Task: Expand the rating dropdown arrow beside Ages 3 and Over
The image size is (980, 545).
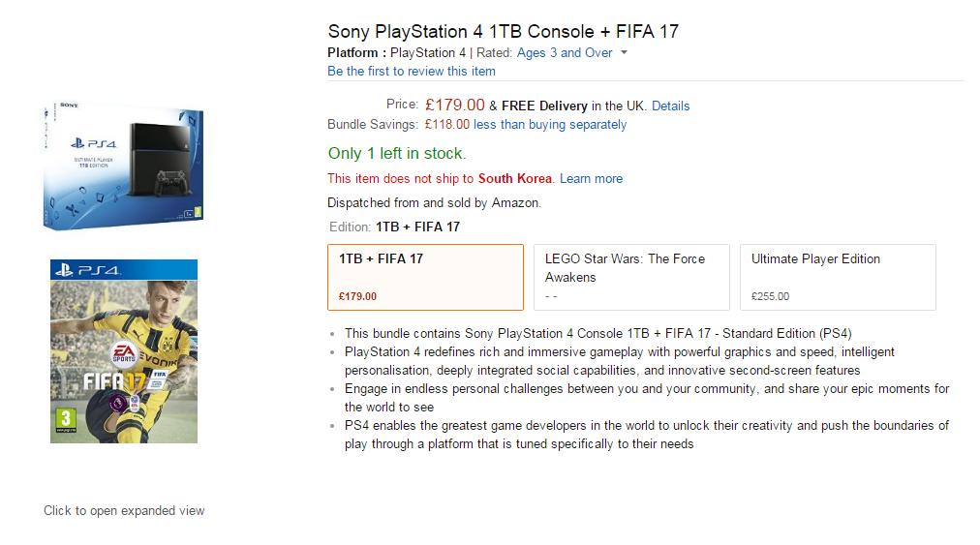Action: coord(624,53)
